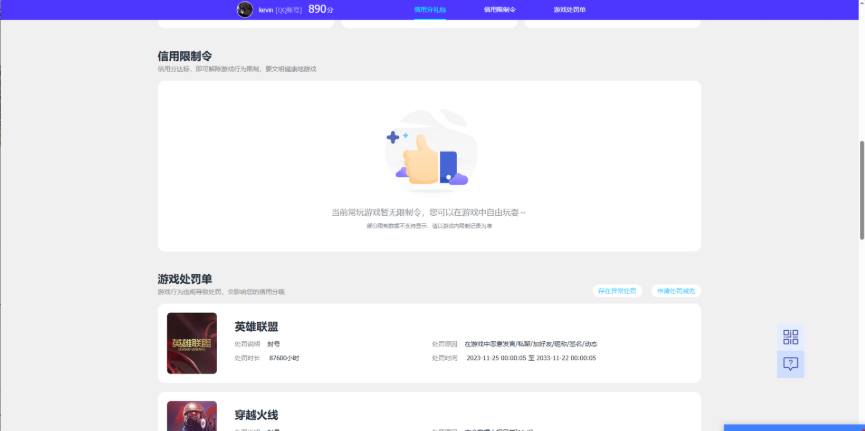Click the 存在异常处罚 button

pos(617,291)
